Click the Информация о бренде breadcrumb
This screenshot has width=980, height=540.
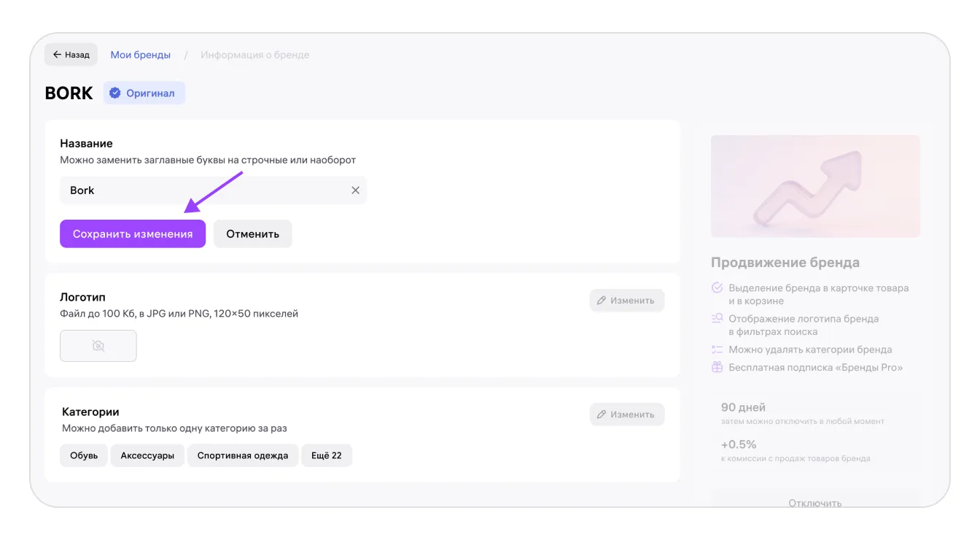tap(255, 55)
